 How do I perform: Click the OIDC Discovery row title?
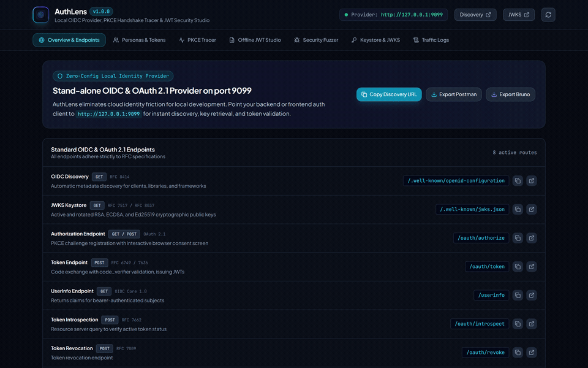coord(70,177)
